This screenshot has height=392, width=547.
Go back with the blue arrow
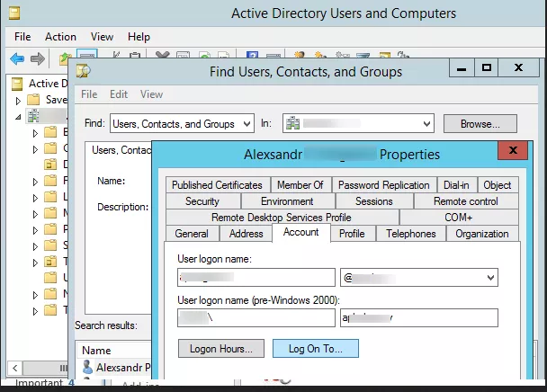[17, 58]
